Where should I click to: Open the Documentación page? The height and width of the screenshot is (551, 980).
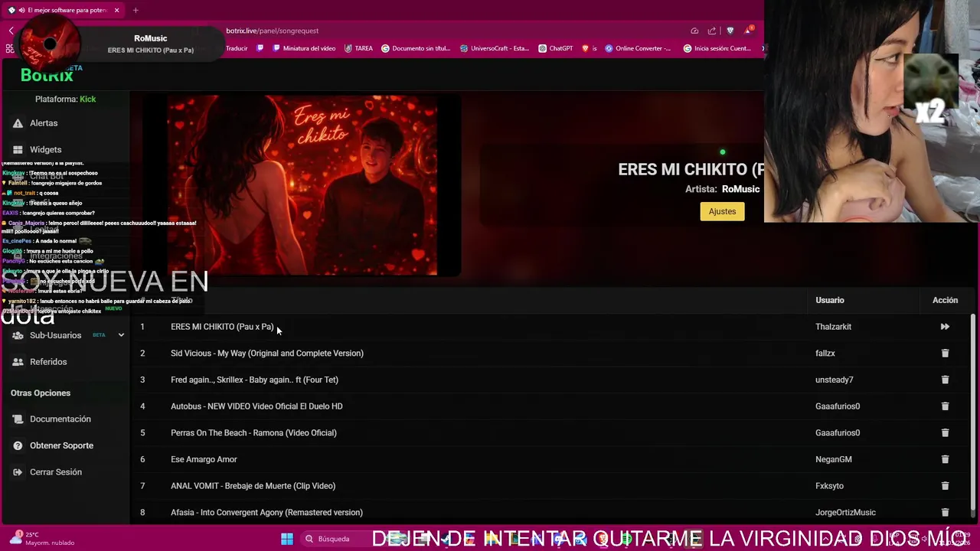[x=60, y=419]
